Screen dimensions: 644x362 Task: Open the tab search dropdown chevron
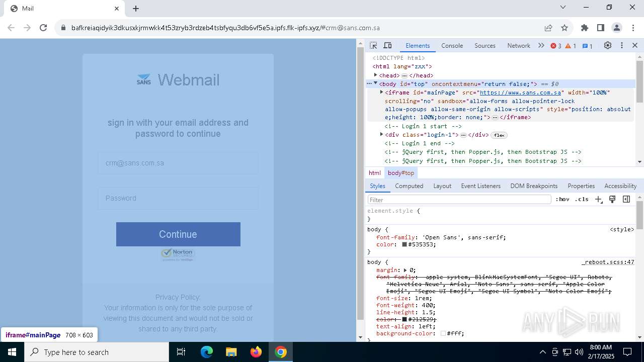click(x=563, y=7)
